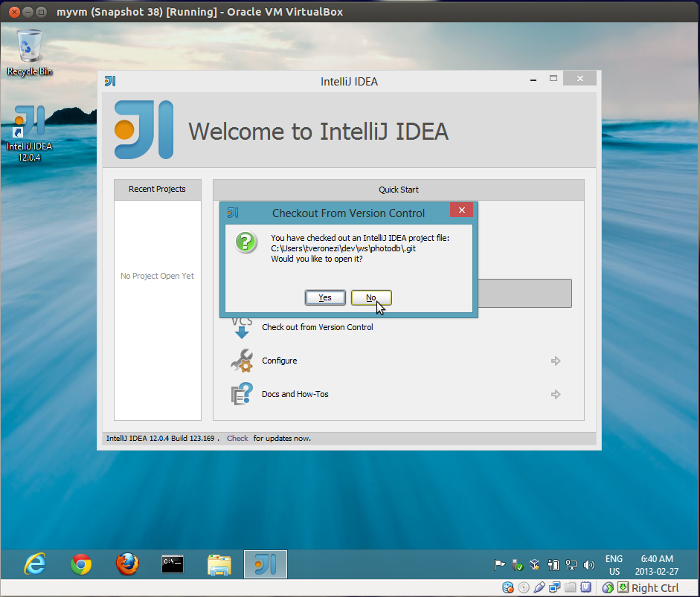Click the IntelliJ IDEA logo in the welcome banner

pyautogui.click(x=143, y=129)
